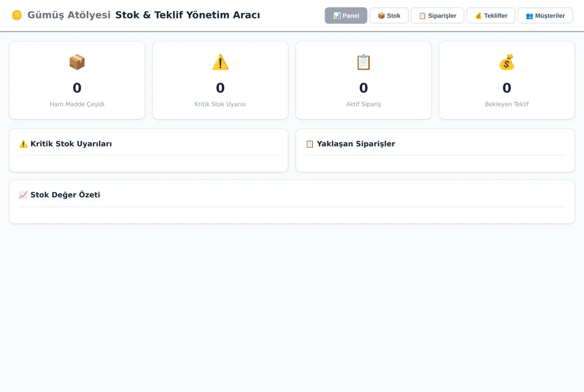
Task: Click the money bag icon above Bekleyen Teklif
Action: pyautogui.click(x=507, y=62)
